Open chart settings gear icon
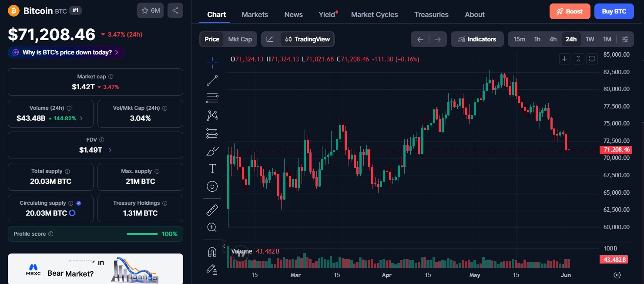Image resolution: width=644 pixels, height=284 pixels. pos(617,275)
